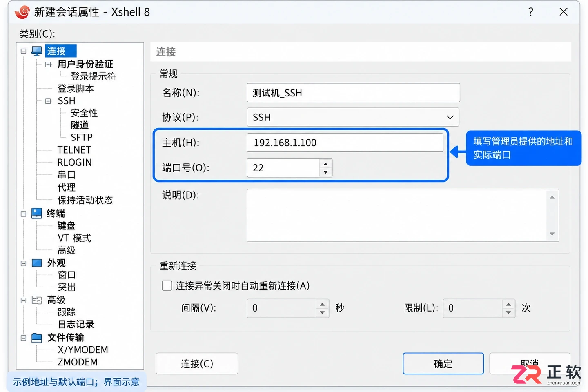The width and height of the screenshot is (588, 392).
Task: Click the Xshell logo in title bar
Action: (22, 12)
